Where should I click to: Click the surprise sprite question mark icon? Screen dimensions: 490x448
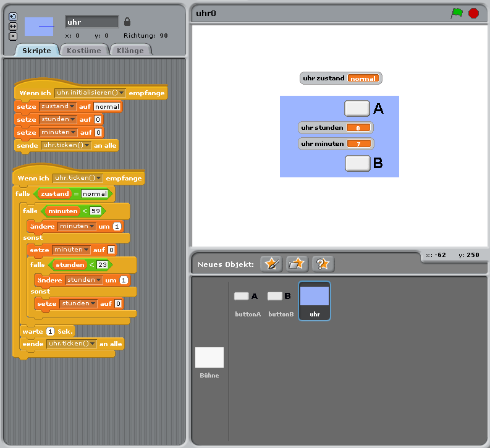(x=323, y=264)
